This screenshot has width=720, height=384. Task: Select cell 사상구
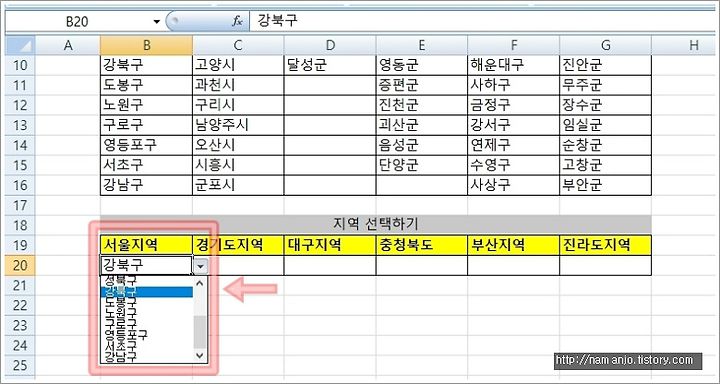point(514,186)
